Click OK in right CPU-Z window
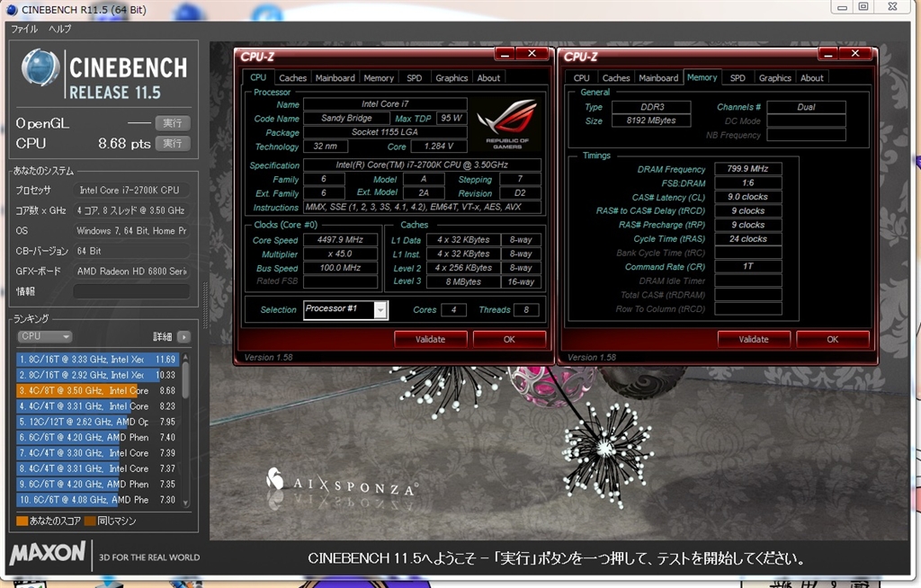Image resolution: width=921 pixels, height=588 pixels. 833,339
